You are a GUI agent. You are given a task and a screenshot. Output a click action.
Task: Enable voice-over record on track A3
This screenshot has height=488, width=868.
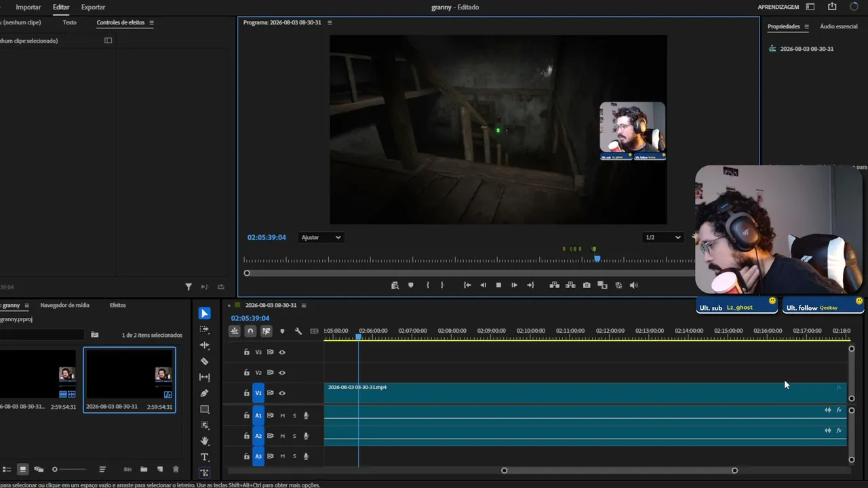click(306, 456)
